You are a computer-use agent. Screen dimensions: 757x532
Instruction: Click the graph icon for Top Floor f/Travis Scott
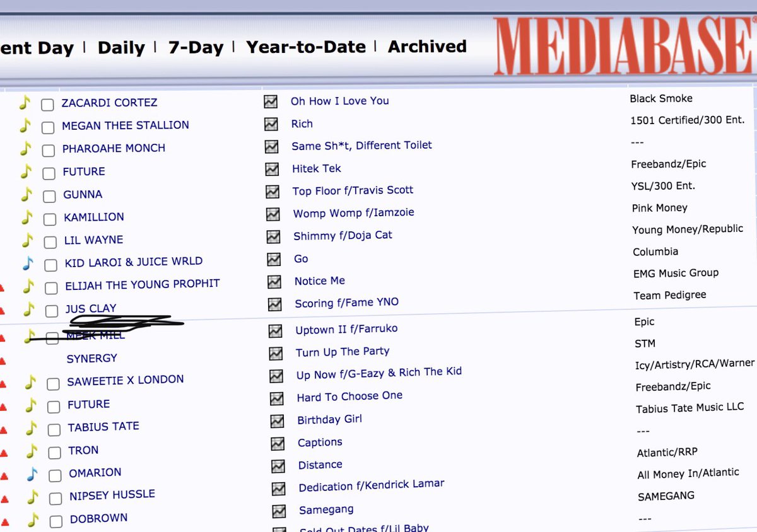point(273,192)
